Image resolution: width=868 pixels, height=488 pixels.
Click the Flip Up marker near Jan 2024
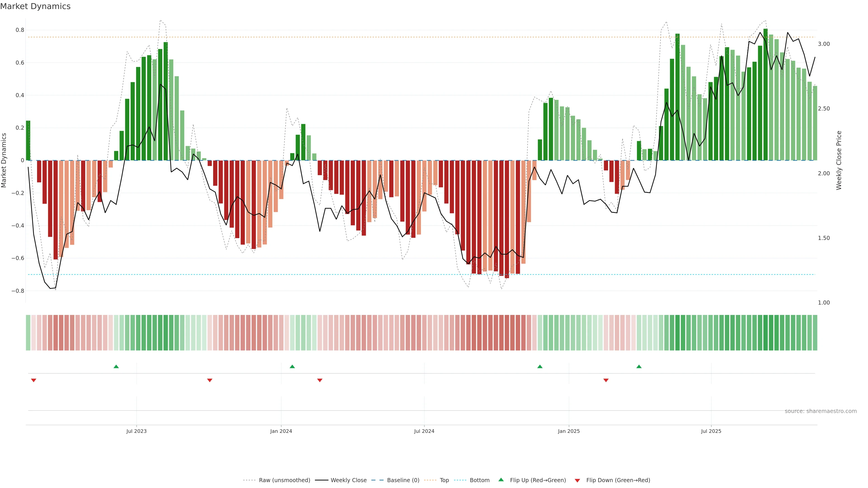tap(292, 366)
